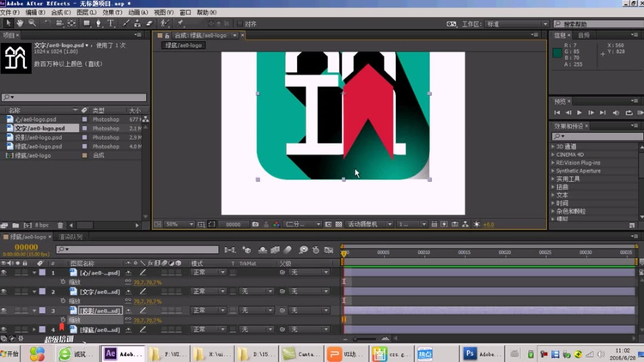Switch to the 音频 panel tab
The width and height of the screenshot is (644, 362).
(584, 35)
